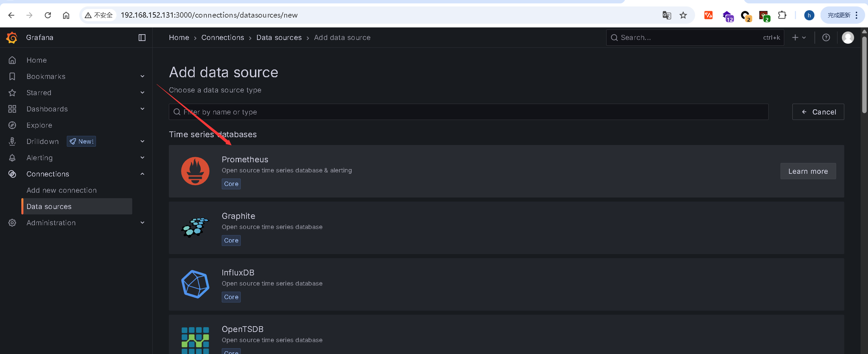Click the Dashboards grid icon

(12, 109)
